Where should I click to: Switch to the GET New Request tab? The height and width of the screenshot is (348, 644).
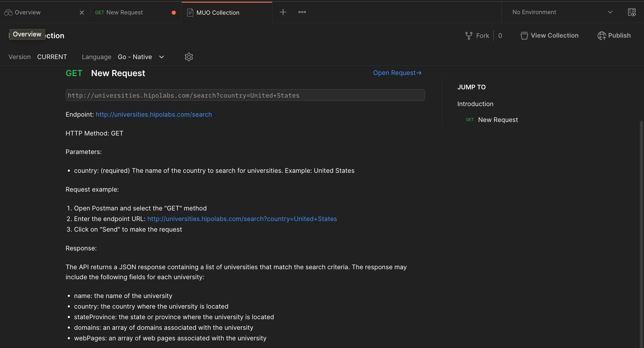click(x=124, y=12)
